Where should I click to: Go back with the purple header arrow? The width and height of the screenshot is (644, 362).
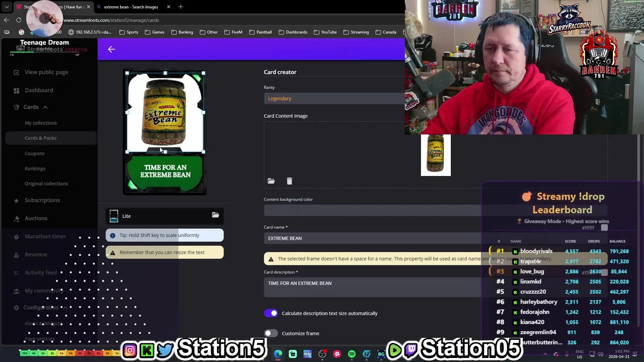(x=111, y=49)
